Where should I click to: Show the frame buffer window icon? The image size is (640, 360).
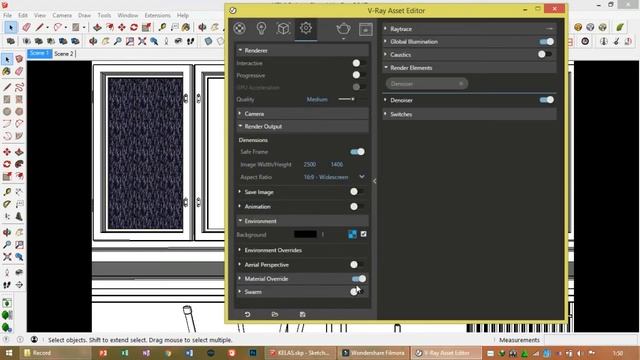pyautogui.click(x=366, y=29)
